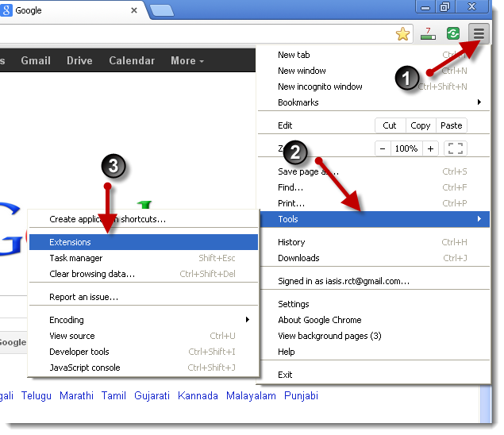Select Clear browsing data...

[144, 274]
